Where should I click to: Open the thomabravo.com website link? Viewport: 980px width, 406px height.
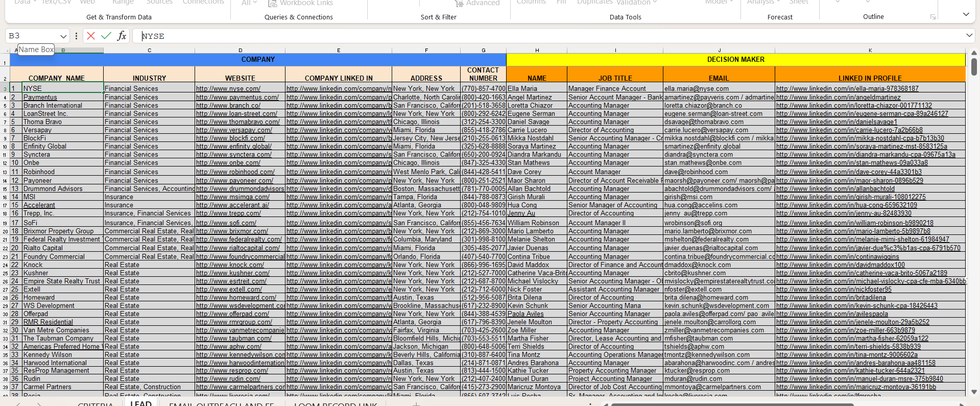(x=238, y=122)
